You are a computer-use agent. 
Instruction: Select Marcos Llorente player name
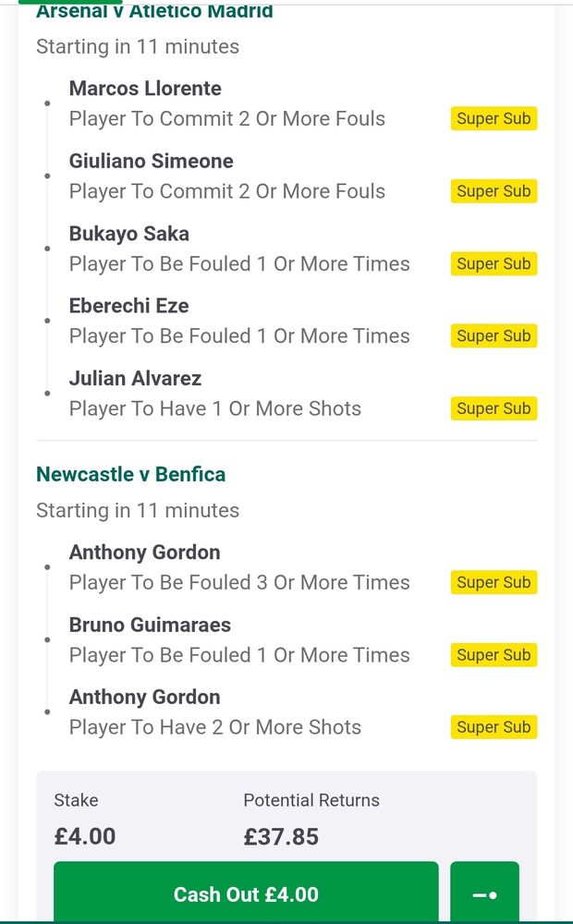point(145,89)
